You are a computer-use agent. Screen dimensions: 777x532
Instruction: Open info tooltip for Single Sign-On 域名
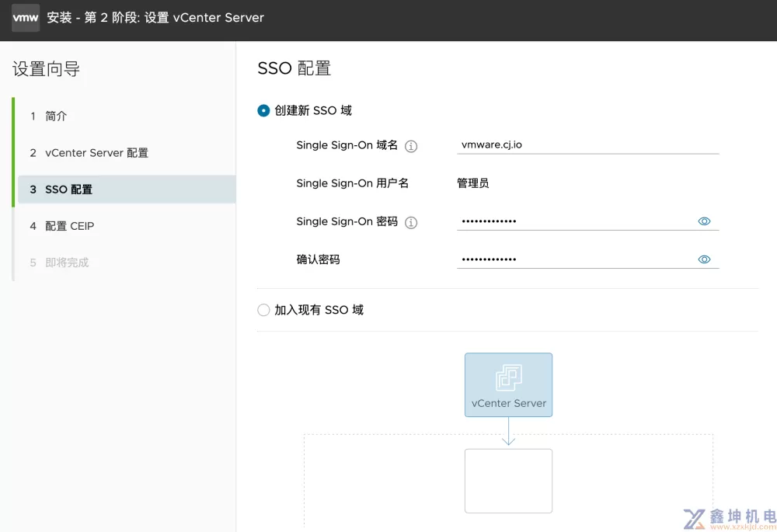click(x=411, y=146)
